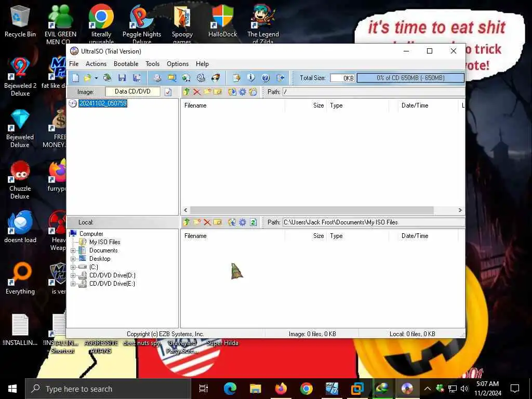Click the Compress ISO disc icon
Screen dimensions: 532x399
[187, 78]
